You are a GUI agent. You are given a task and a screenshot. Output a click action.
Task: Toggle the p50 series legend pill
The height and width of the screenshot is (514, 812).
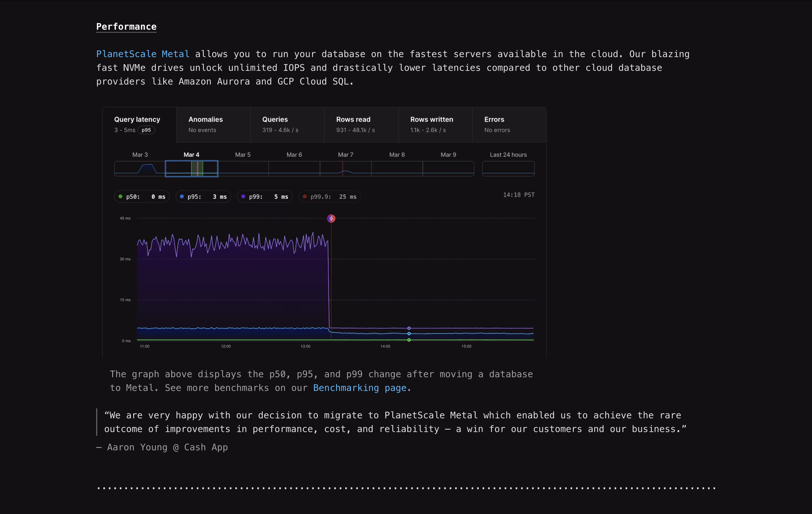142,197
